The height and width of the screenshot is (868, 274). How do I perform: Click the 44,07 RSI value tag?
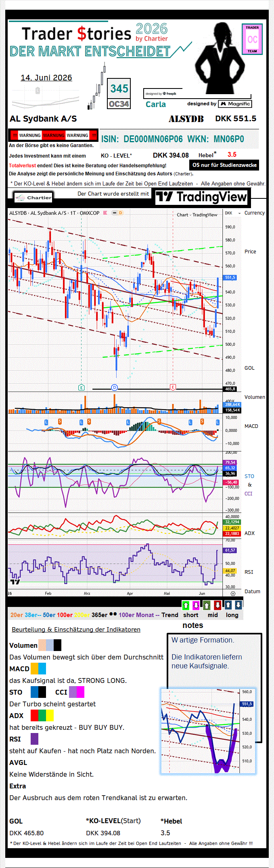(x=230, y=571)
